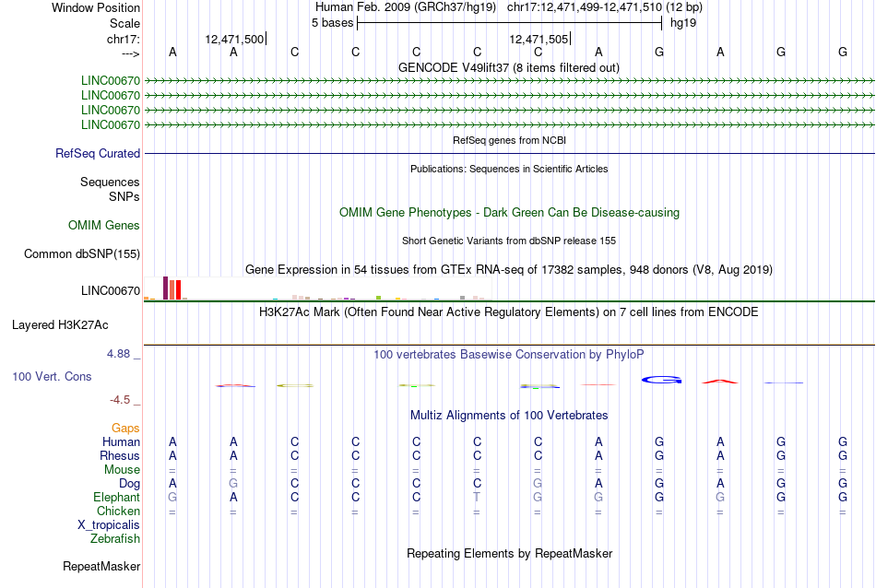Viewport: 876px width, 588px height.
Task: Click the chr17: ruler label
Action: 123,39
